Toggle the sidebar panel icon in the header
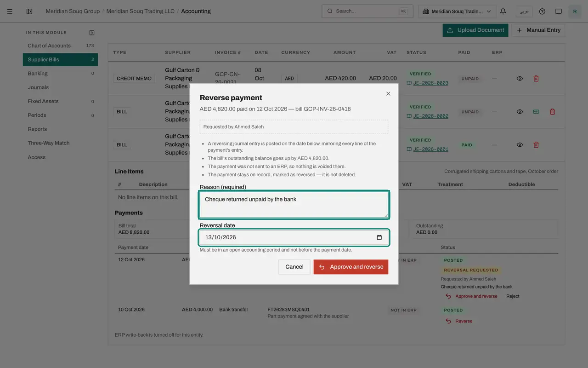The image size is (588, 368). [29, 11]
